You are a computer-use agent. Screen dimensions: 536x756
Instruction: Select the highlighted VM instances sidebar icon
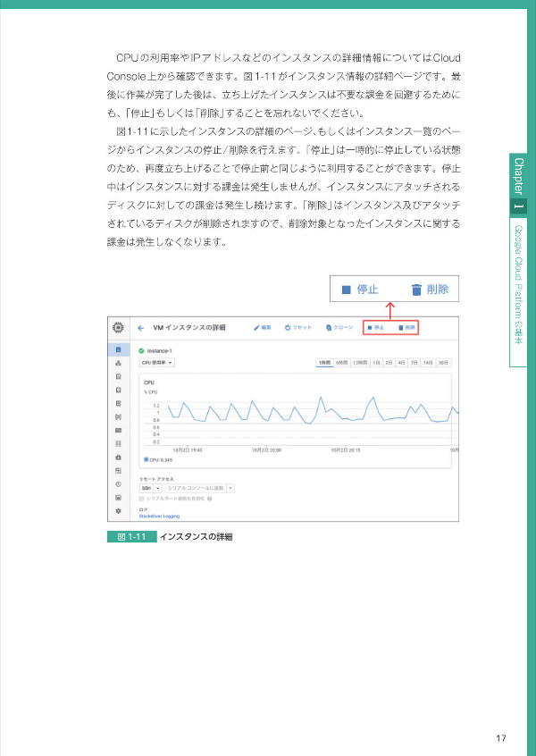tap(118, 349)
